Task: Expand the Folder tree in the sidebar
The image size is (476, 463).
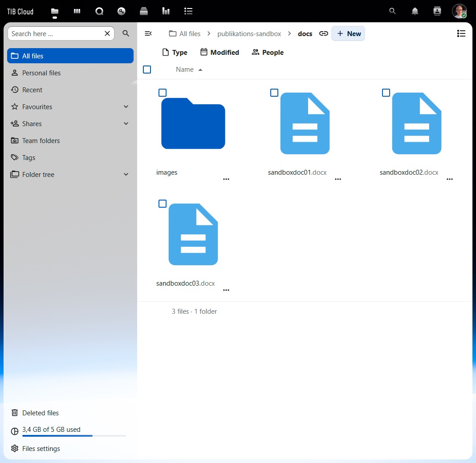Action: tap(126, 174)
